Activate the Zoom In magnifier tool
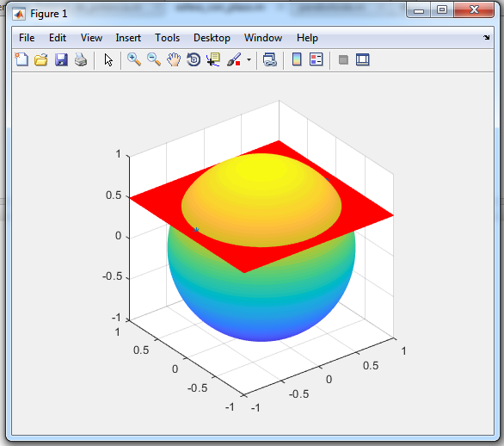The image size is (504, 446). 134,60
